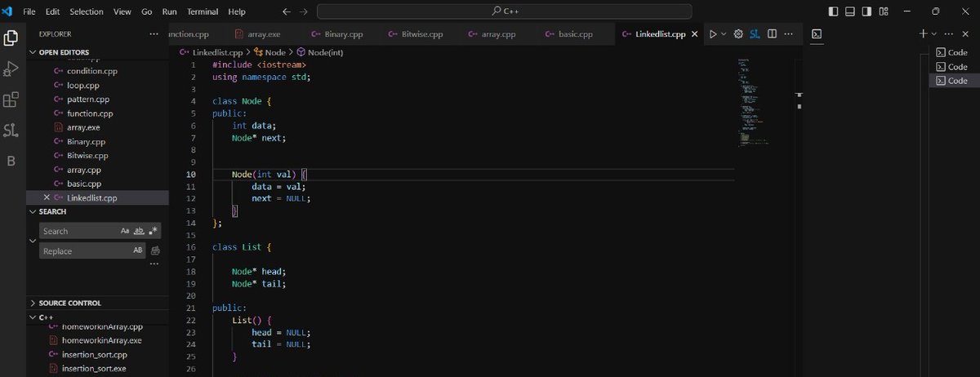Toggle Match Case in search box

click(125, 231)
